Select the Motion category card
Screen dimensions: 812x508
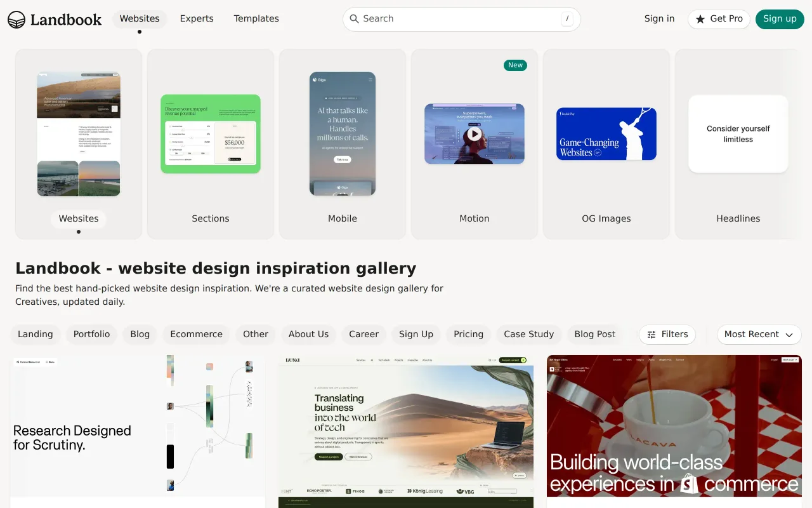[475, 144]
